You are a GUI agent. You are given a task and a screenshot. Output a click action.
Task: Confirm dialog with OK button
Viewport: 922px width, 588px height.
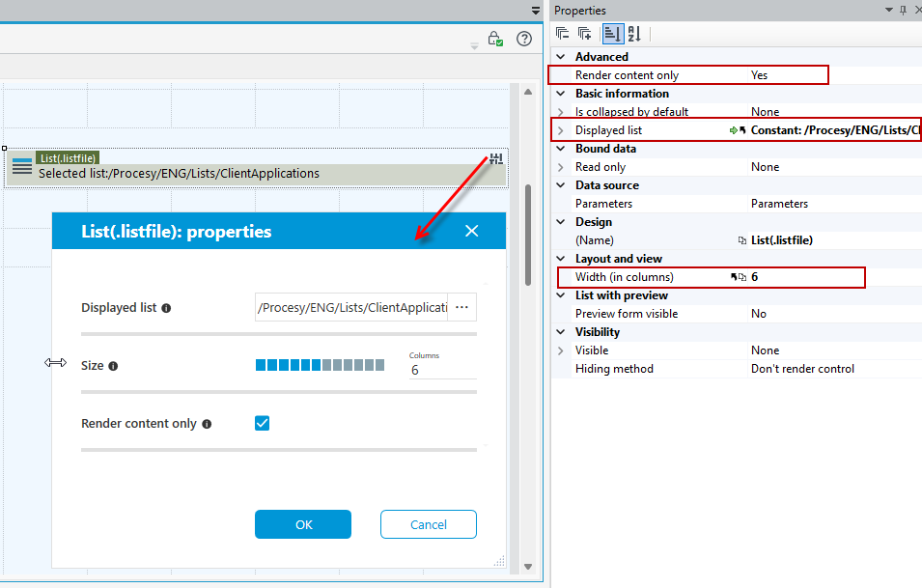[x=303, y=524]
